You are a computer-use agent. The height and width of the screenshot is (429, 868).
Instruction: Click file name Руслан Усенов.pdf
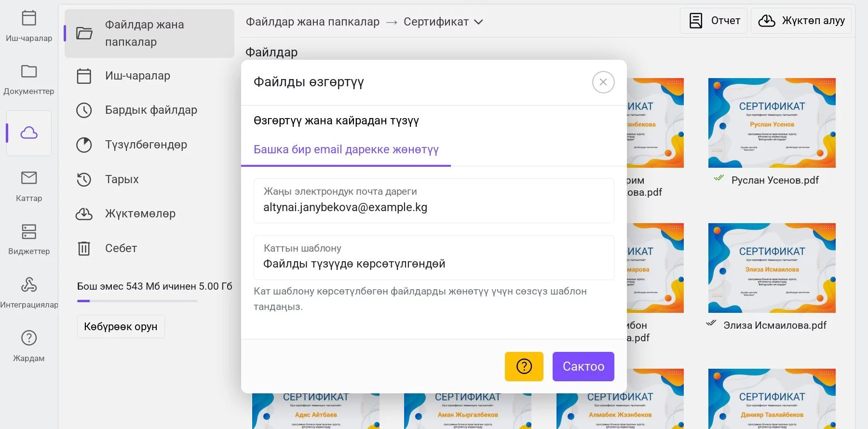[x=775, y=180]
